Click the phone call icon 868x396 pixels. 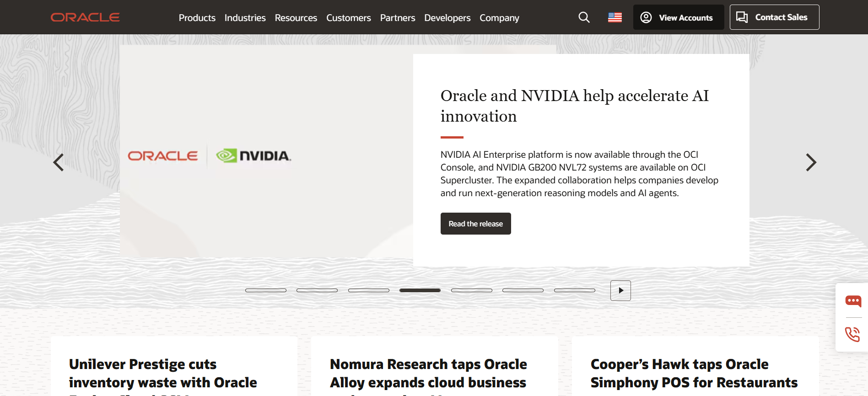[852, 334]
